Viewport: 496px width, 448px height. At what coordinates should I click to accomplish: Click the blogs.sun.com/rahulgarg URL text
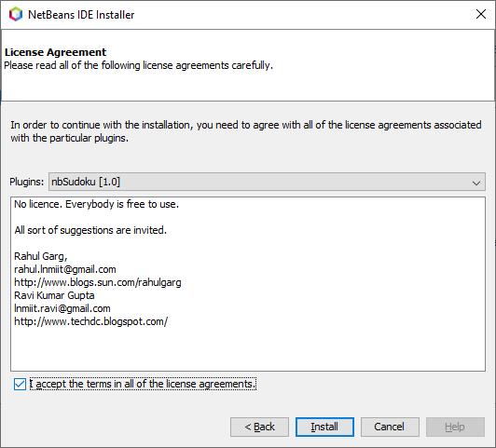[x=98, y=282]
